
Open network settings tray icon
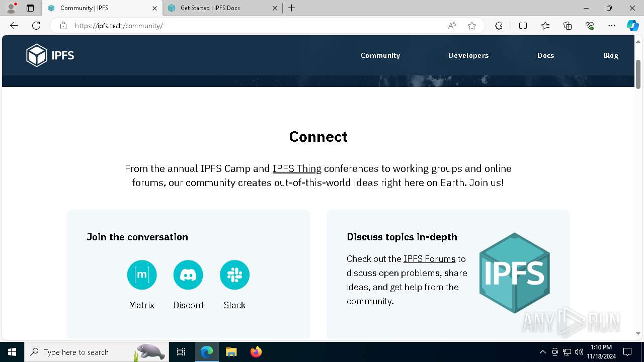[567, 352]
